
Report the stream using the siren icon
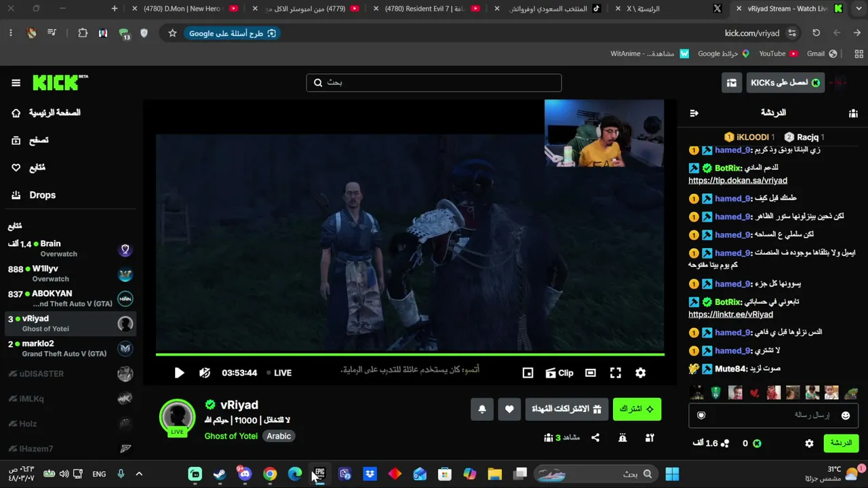pos(623,438)
